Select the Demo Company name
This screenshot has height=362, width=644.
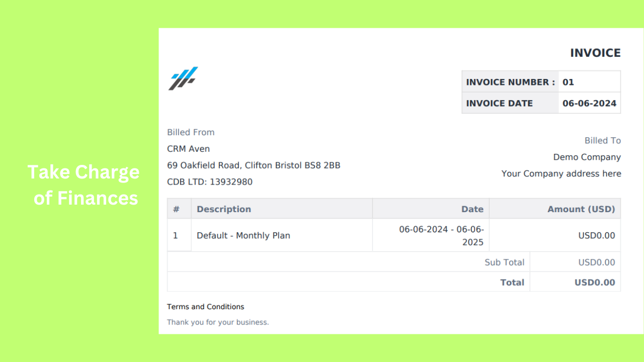click(587, 157)
